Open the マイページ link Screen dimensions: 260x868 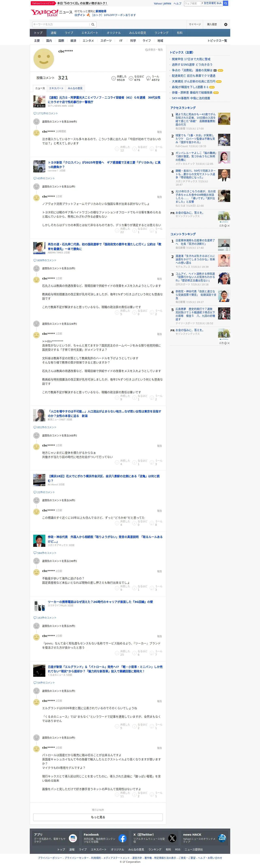195,24
